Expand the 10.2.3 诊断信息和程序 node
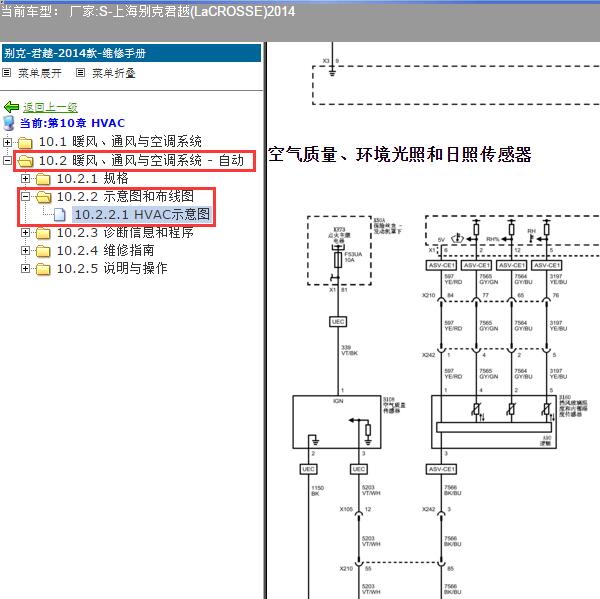The height and width of the screenshot is (599, 600). click(25, 232)
